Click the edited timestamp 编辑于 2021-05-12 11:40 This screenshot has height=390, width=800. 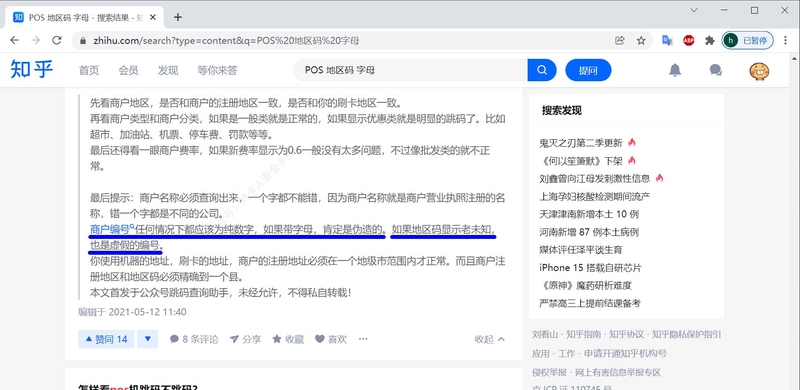(132, 312)
